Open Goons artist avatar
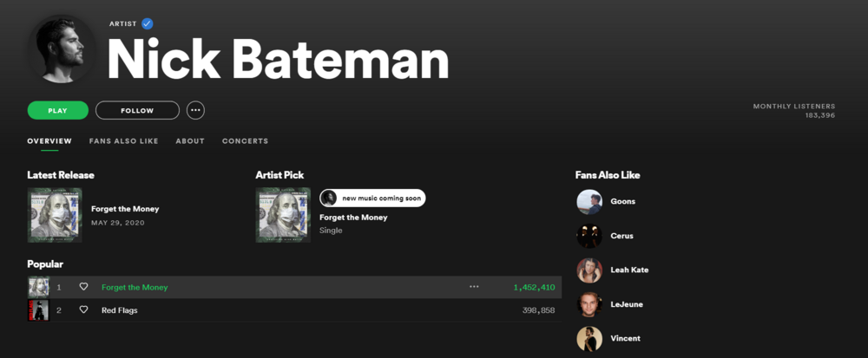This screenshot has width=868, height=358. tap(589, 202)
